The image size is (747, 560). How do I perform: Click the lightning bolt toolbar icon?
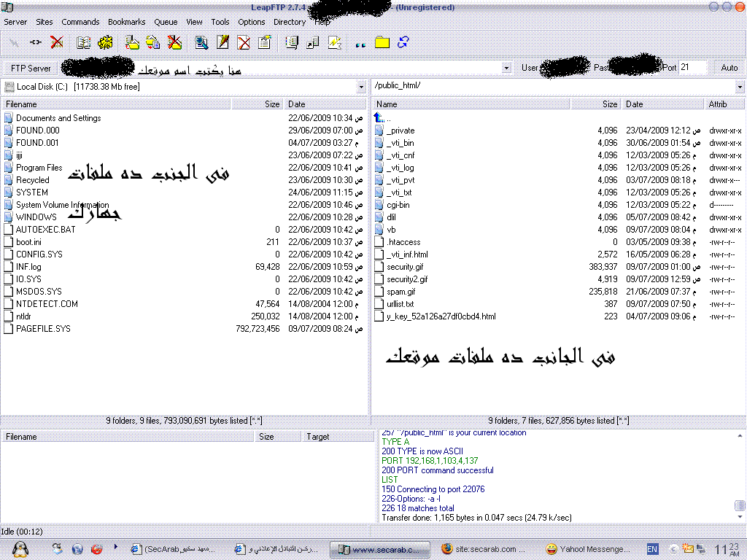335,42
